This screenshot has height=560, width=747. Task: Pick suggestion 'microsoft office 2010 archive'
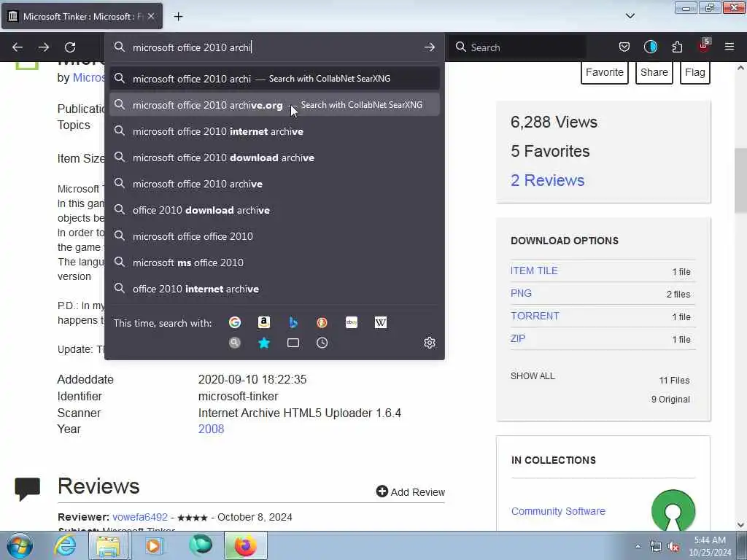(x=274, y=184)
